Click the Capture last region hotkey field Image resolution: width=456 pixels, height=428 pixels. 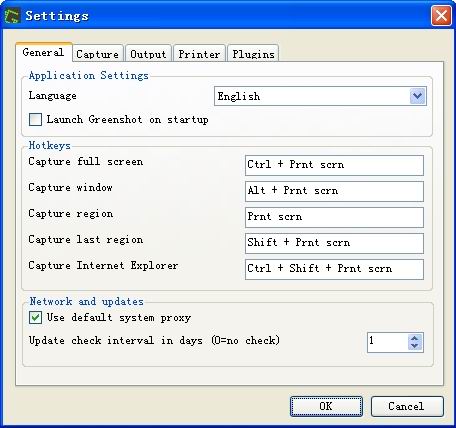[x=334, y=243]
